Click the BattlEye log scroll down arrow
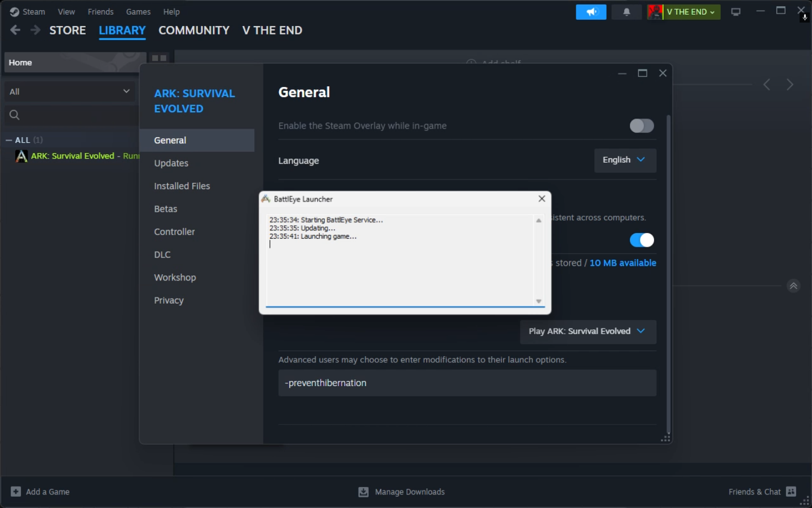Image resolution: width=812 pixels, height=508 pixels. [539, 301]
